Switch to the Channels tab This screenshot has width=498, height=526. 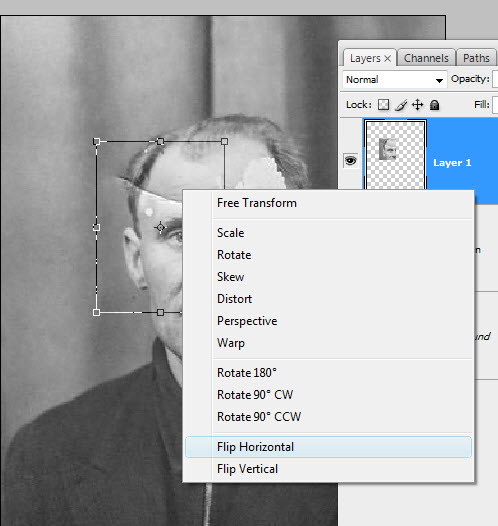(x=426, y=58)
